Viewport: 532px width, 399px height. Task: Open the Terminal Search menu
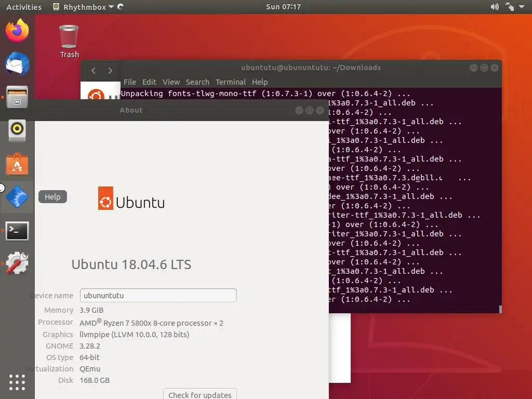[x=197, y=82]
